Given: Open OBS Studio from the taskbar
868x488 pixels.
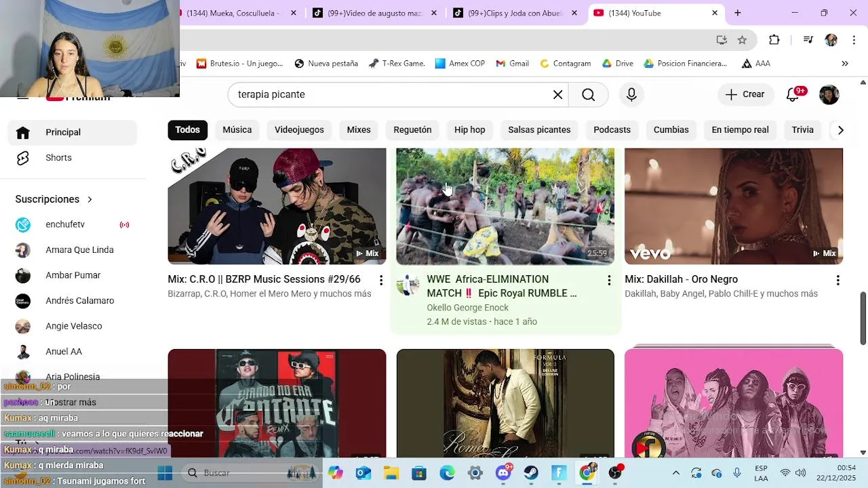Looking at the screenshot, I should coord(615,472).
